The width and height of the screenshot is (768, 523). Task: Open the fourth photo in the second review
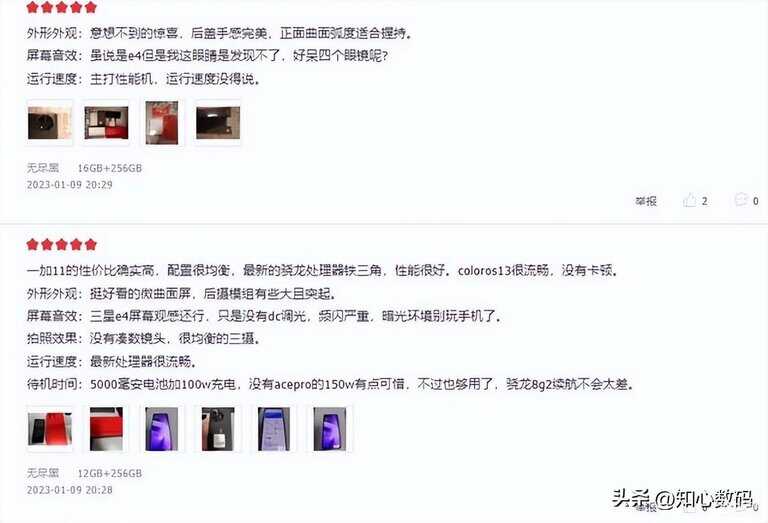[218, 429]
